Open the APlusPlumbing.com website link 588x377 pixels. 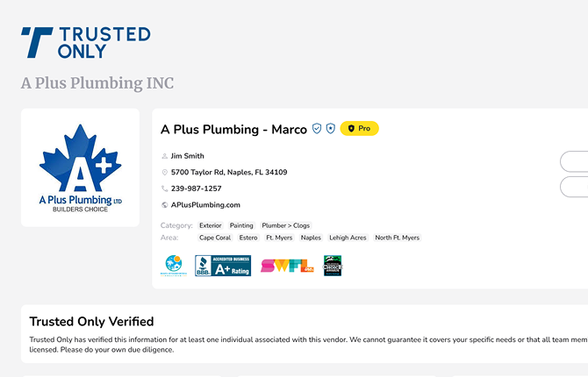(x=205, y=205)
